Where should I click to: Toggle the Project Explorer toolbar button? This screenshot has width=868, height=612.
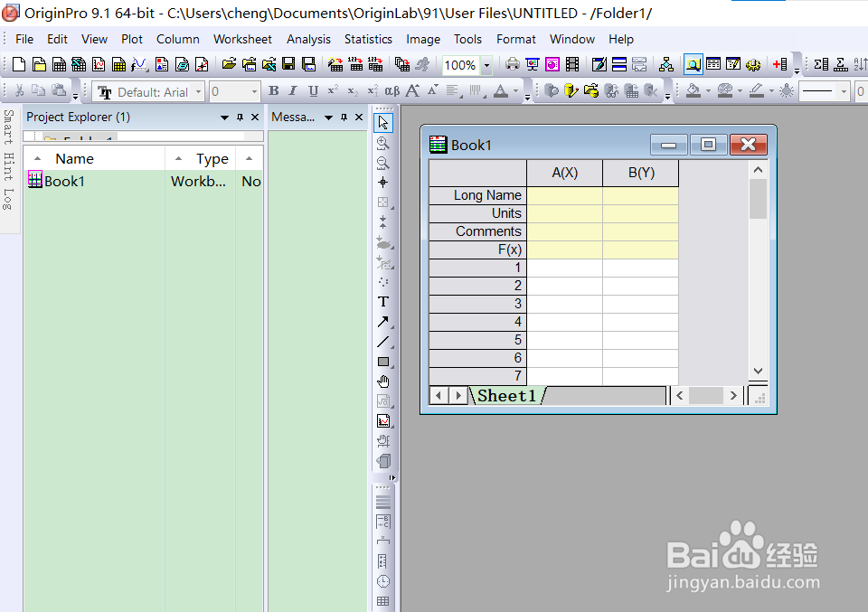[x=693, y=65]
